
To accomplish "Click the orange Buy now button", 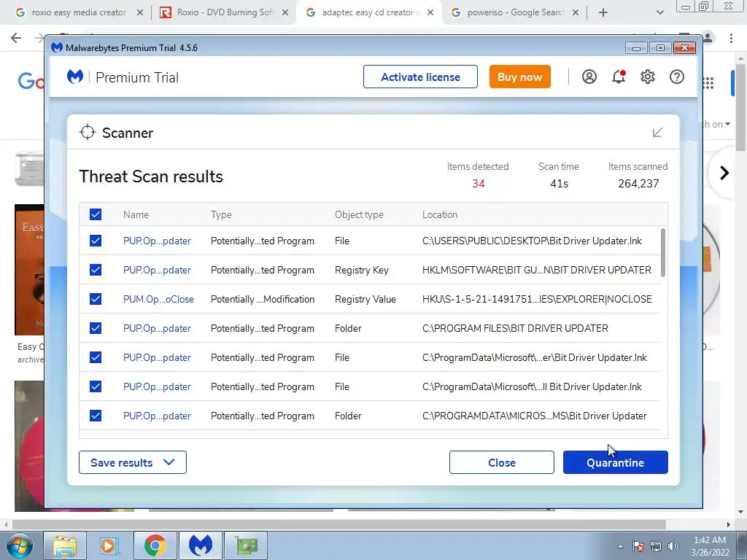I will point(519,77).
